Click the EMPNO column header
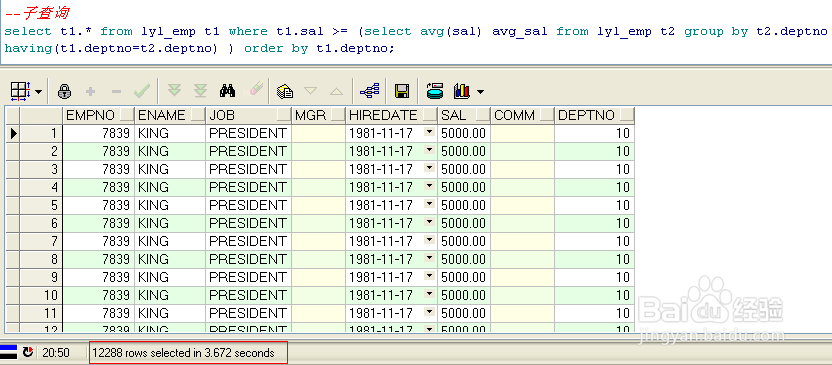 pyautogui.click(x=98, y=115)
